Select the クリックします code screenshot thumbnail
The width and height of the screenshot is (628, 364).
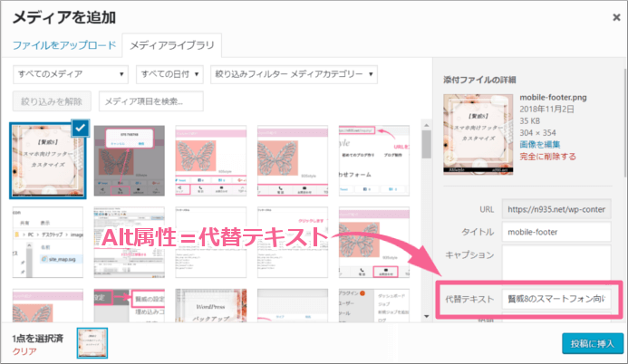[x=293, y=243]
